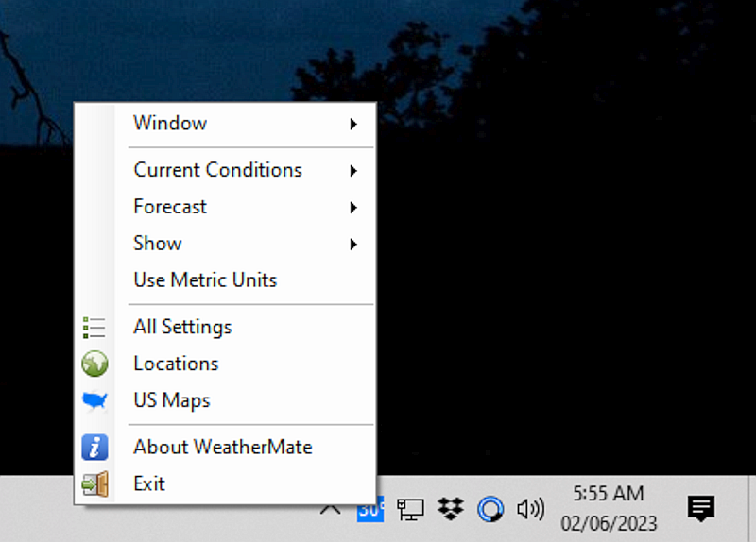Choose Locations from the menu
The width and height of the screenshot is (756, 542).
click(x=225, y=364)
